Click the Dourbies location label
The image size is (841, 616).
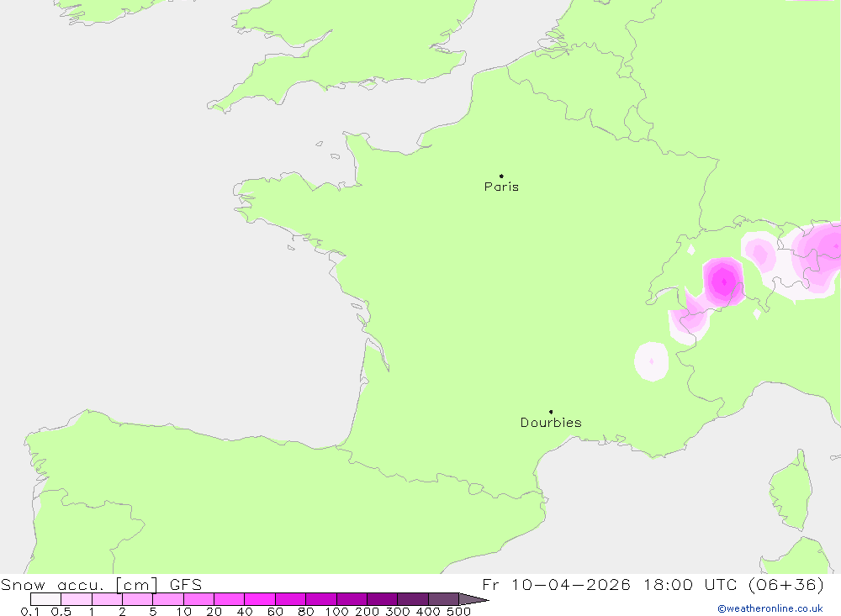551,423
